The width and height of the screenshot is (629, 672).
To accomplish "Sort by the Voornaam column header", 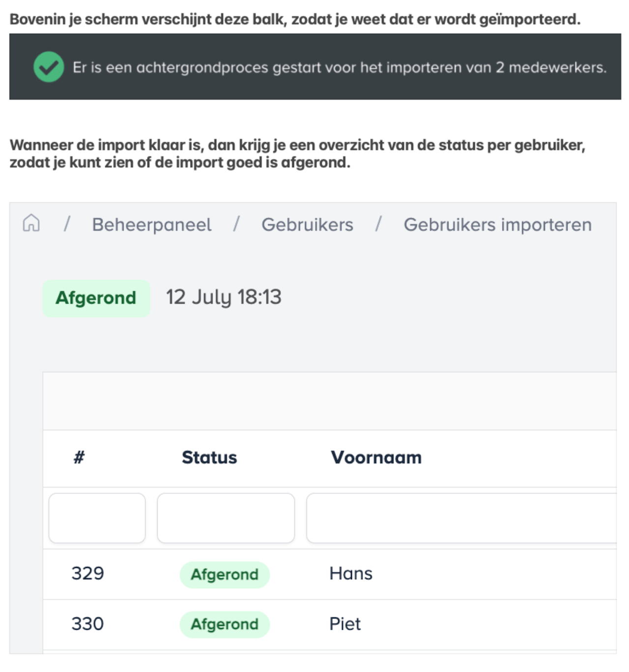I will pyautogui.click(x=376, y=457).
